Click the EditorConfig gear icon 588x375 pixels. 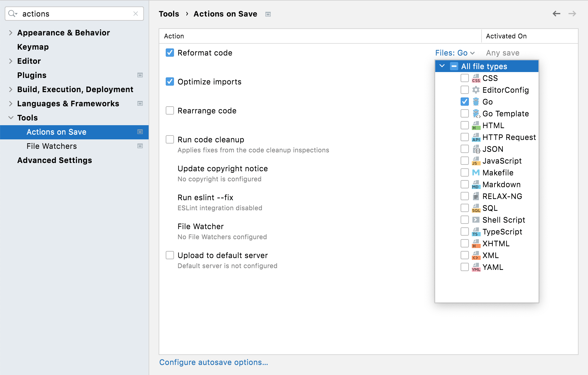[x=476, y=90]
